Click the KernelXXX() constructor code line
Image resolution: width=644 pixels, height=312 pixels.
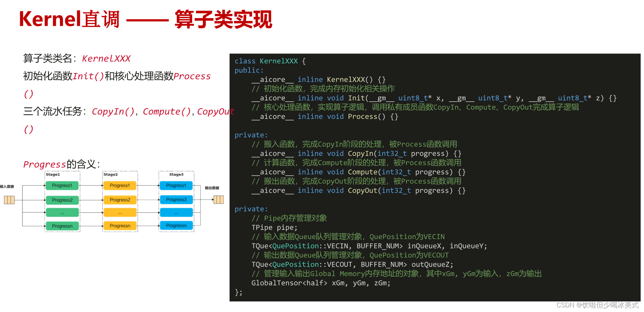(x=318, y=80)
